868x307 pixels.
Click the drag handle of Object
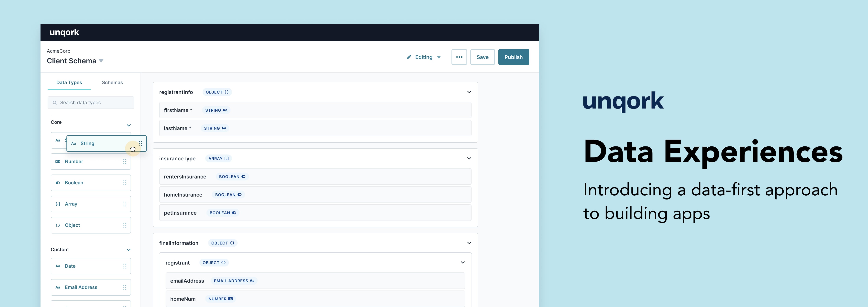click(x=125, y=225)
